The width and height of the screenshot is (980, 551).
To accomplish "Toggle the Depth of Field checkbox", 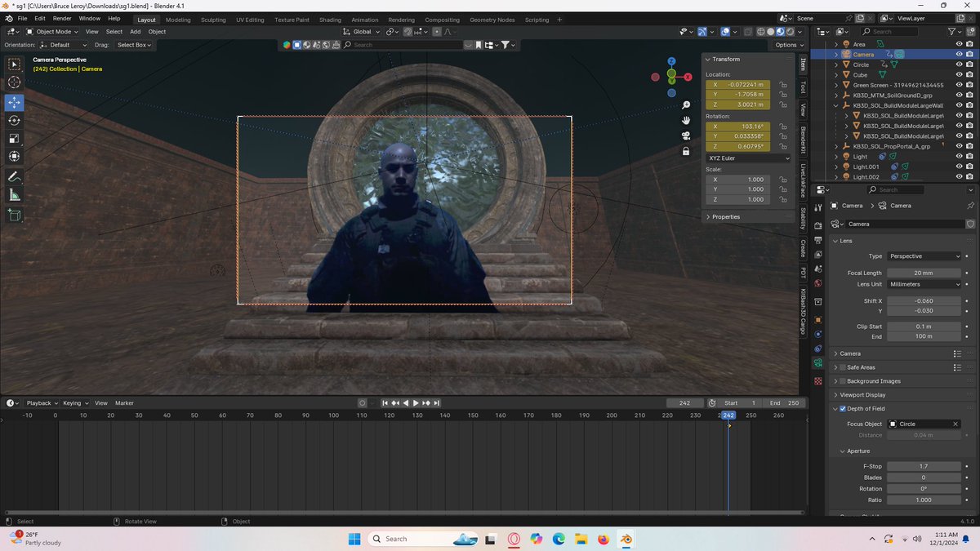I will (x=844, y=409).
